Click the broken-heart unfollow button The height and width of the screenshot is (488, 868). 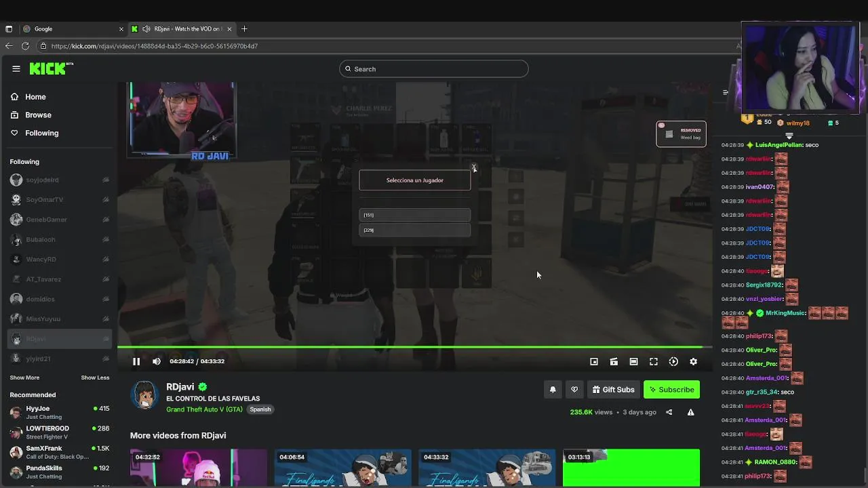pyautogui.click(x=574, y=390)
